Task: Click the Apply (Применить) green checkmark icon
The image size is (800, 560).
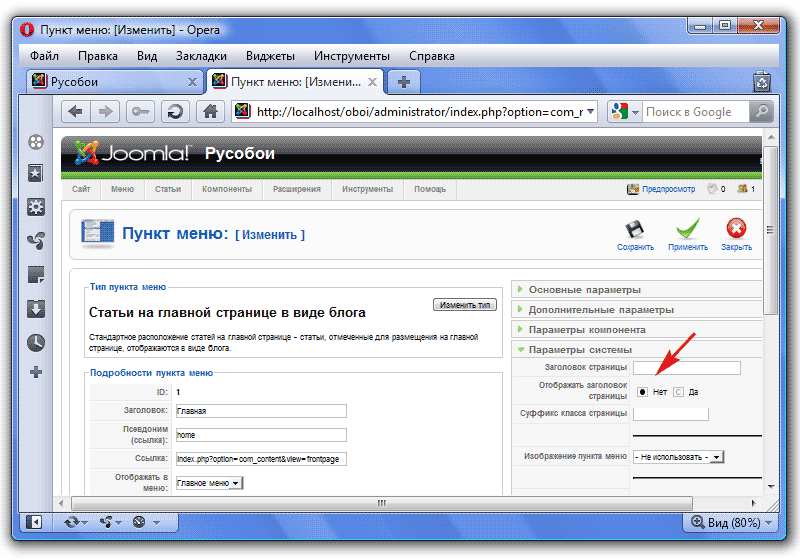Action: click(688, 231)
